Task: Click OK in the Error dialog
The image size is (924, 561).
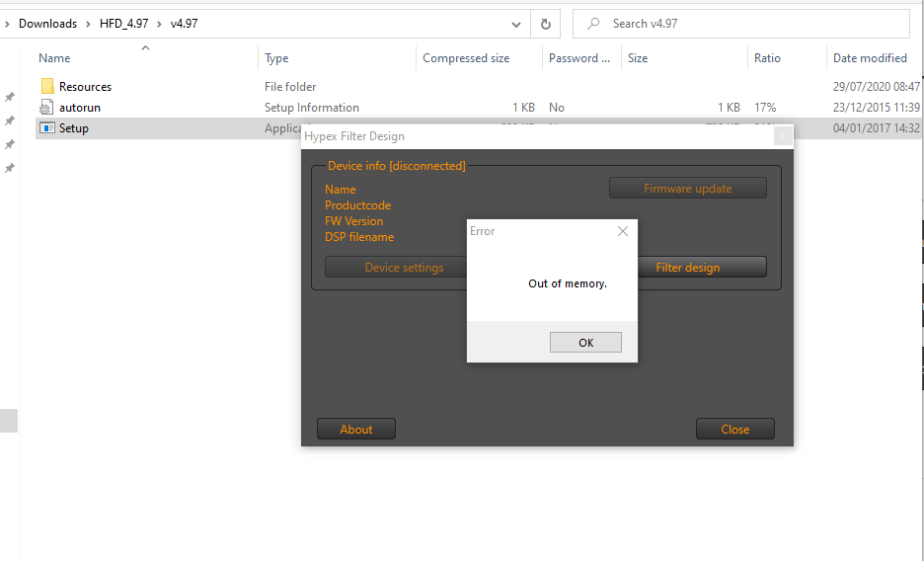Action: [x=585, y=343]
